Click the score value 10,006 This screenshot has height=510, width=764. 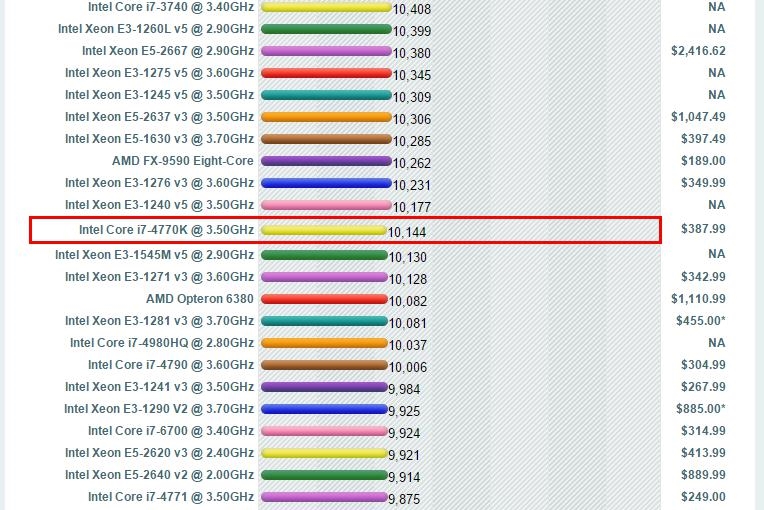pos(408,367)
